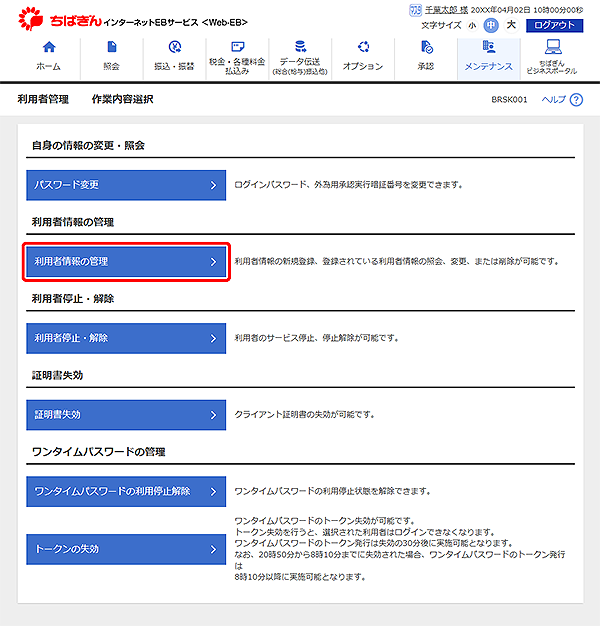600x626 pixels.
Task: Set font size to 中 (medium)
Action: point(491,25)
